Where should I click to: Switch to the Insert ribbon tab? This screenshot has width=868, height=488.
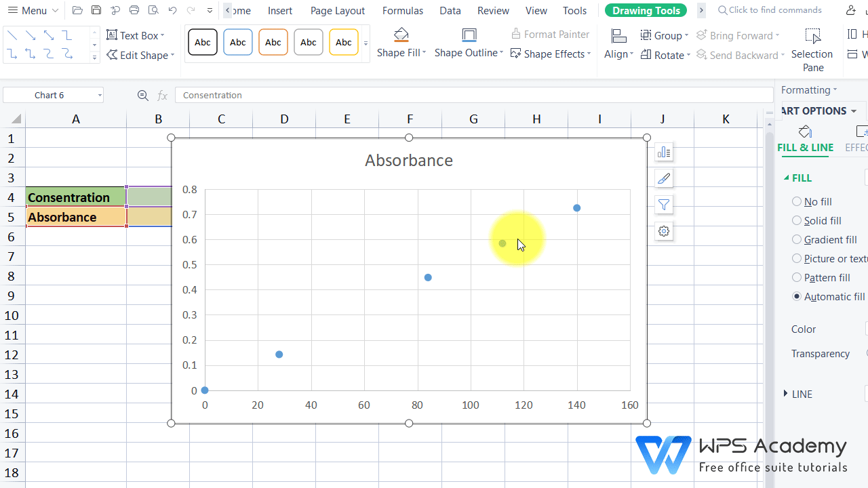[x=280, y=10]
